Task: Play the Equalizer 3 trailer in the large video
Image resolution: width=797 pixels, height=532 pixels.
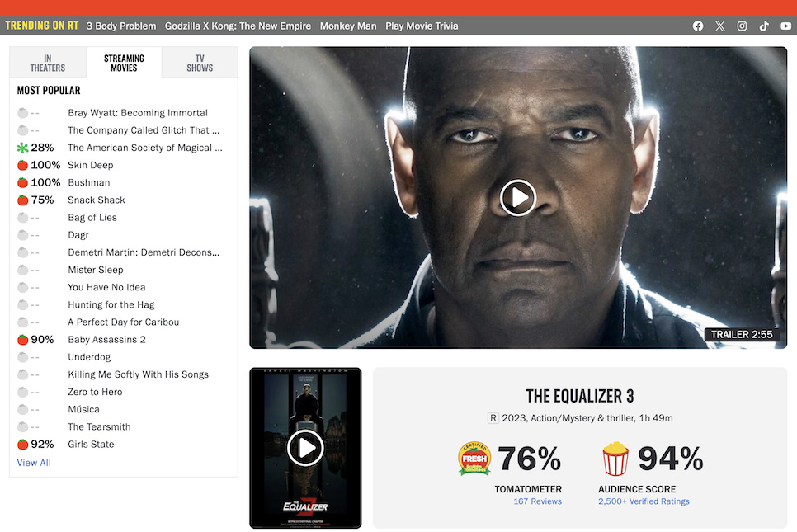Action: (518, 198)
